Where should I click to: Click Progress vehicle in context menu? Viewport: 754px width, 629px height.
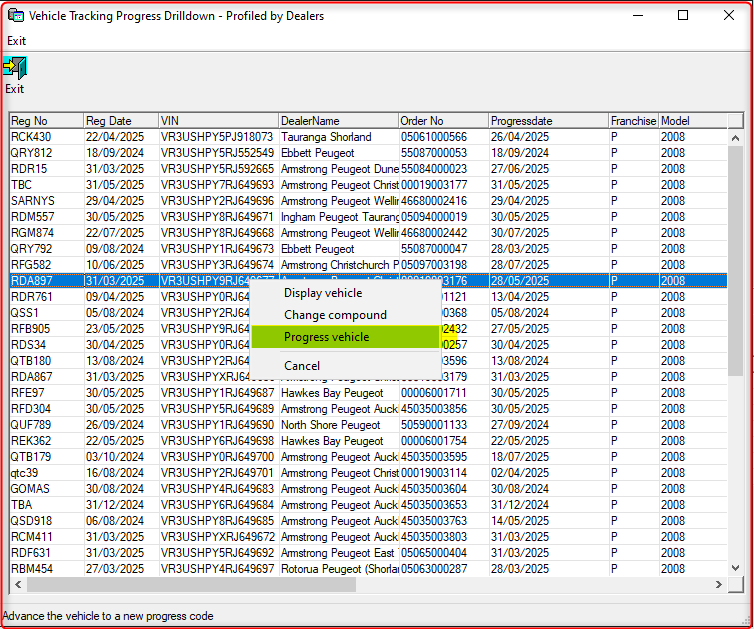pos(326,337)
